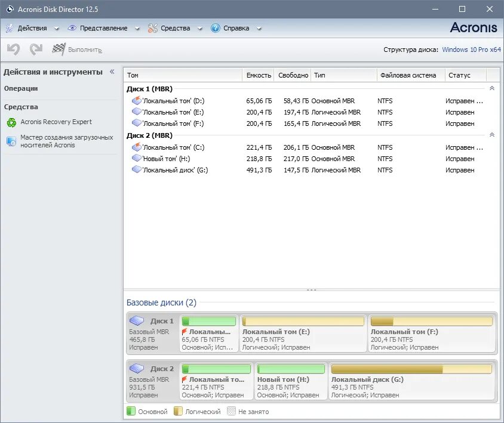The image size is (504, 423).
Task: Expand the Справка dropdown arrow
Action: (259, 29)
